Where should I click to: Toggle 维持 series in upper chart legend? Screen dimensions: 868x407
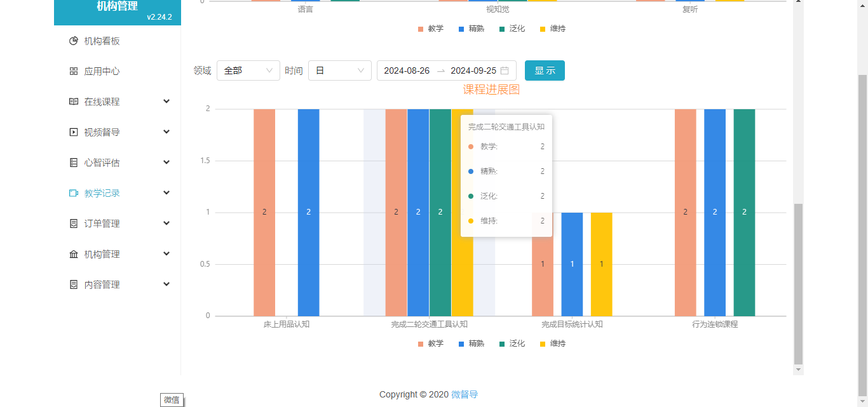[x=552, y=29]
